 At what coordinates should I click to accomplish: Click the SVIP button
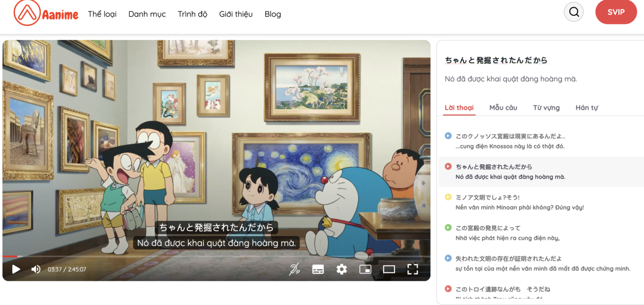616,12
